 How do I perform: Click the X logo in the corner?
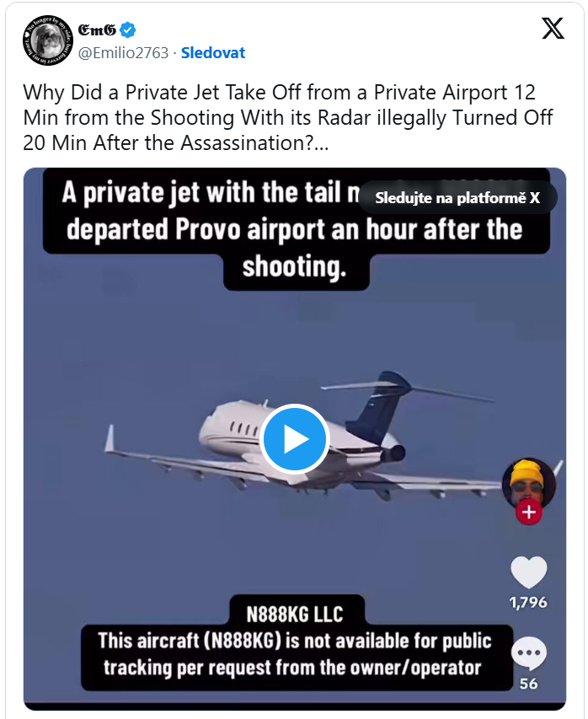pyautogui.click(x=553, y=29)
